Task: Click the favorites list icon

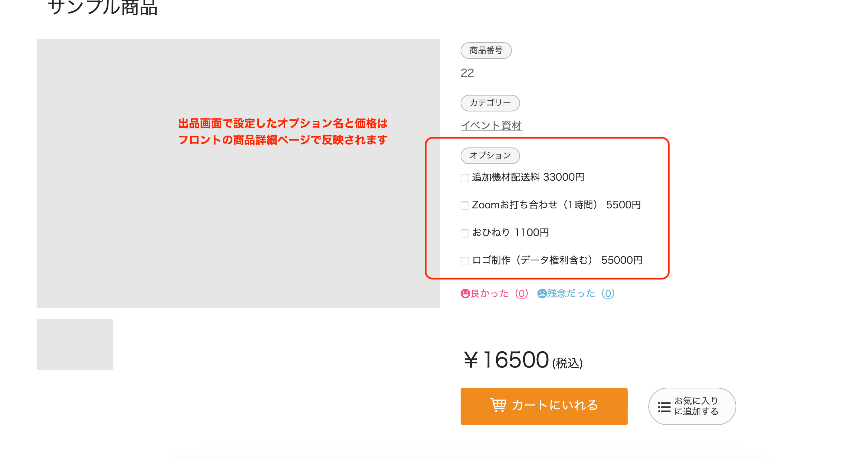Action: 664,407
